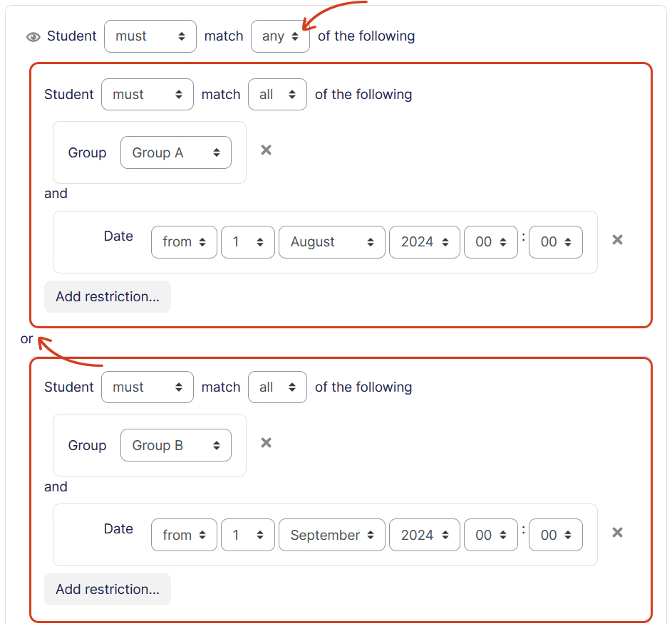Image resolution: width=672 pixels, height=626 pixels.
Task: Open the top-level 'must' dropdown
Action: (x=150, y=36)
